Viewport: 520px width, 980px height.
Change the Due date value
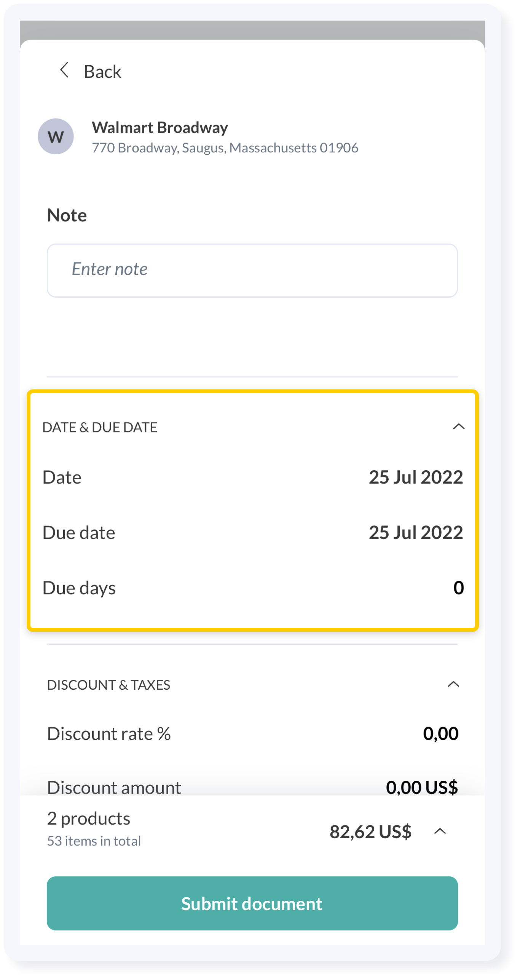(x=416, y=532)
